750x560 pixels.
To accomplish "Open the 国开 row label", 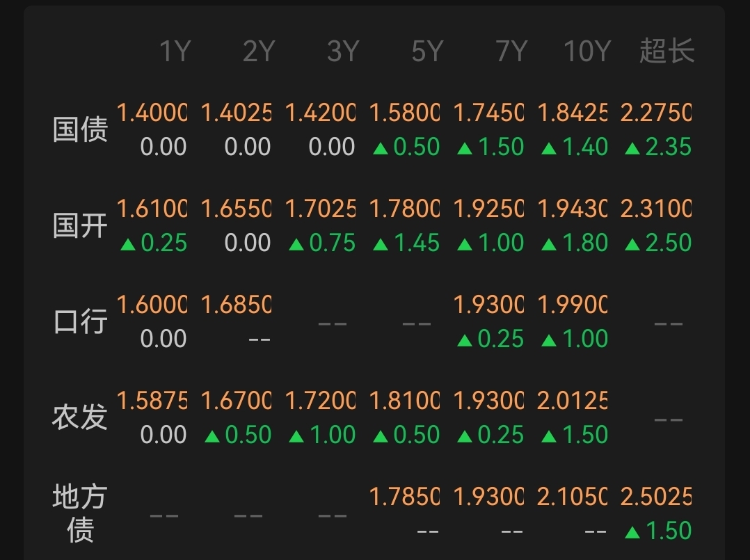I will pyautogui.click(x=80, y=225).
